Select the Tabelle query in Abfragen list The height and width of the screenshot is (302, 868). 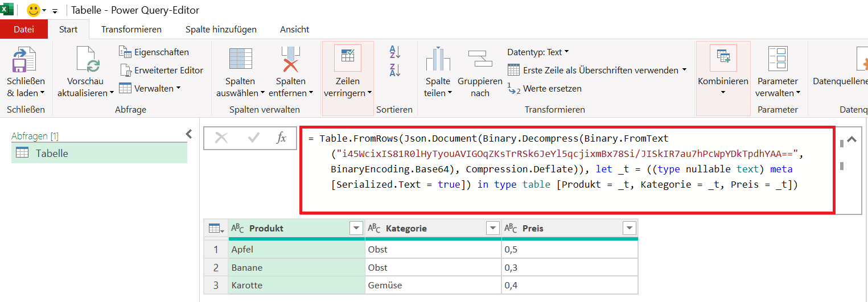pos(99,153)
